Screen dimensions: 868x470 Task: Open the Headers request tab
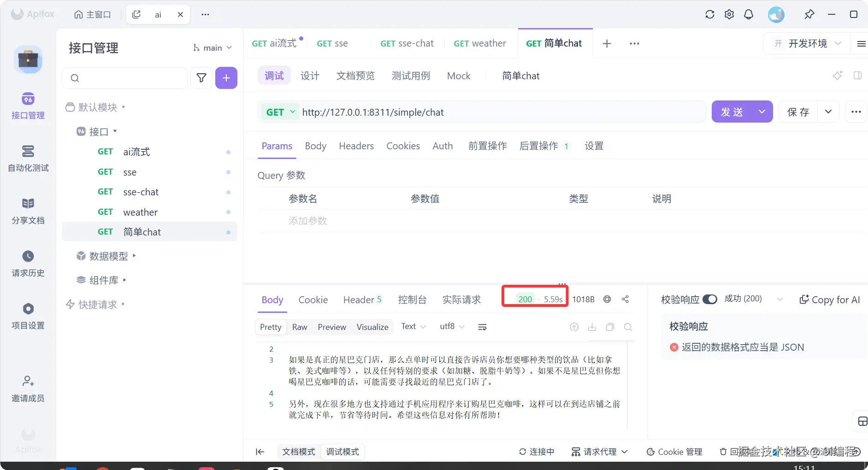356,146
